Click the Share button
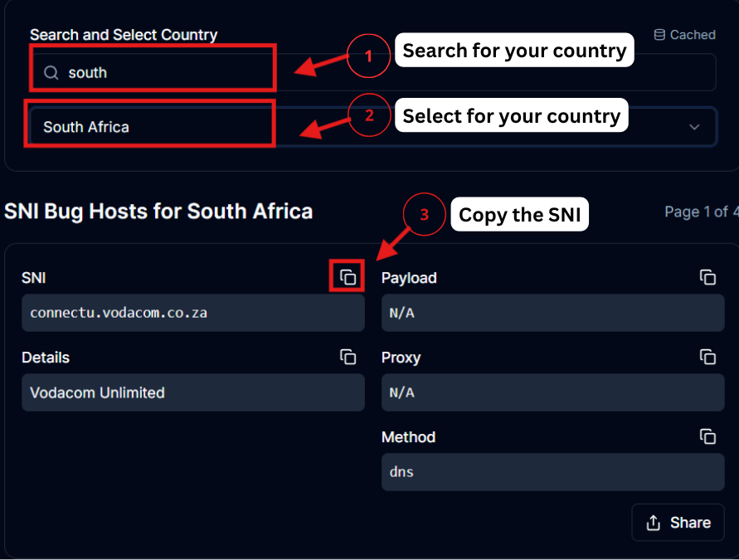This screenshot has width=739, height=560. pos(678,522)
